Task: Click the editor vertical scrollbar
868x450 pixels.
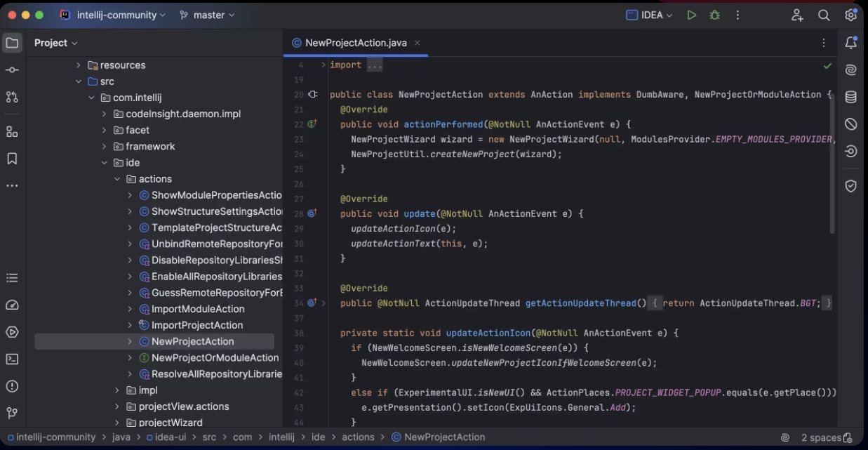Action: pyautogui.click(x=832, y=168)
